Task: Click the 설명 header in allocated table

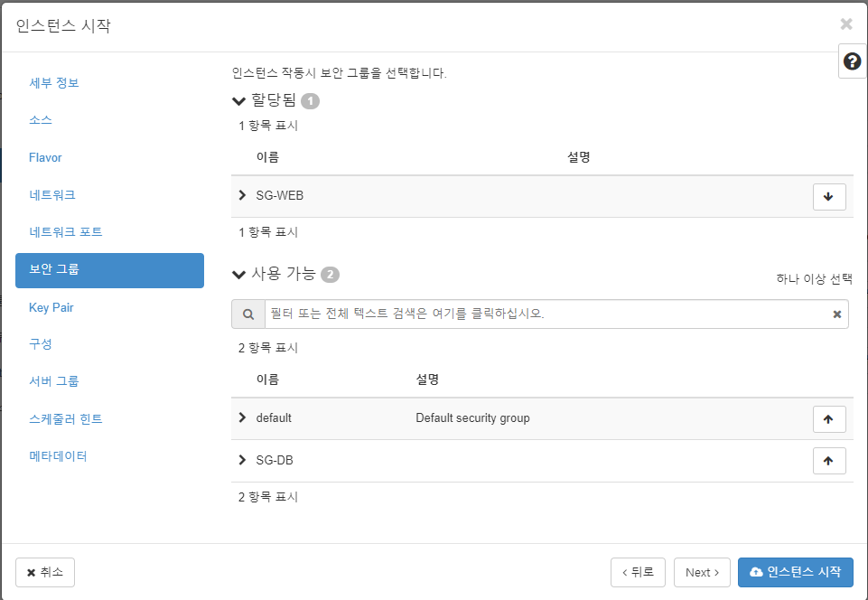Action: pos(578,157)
